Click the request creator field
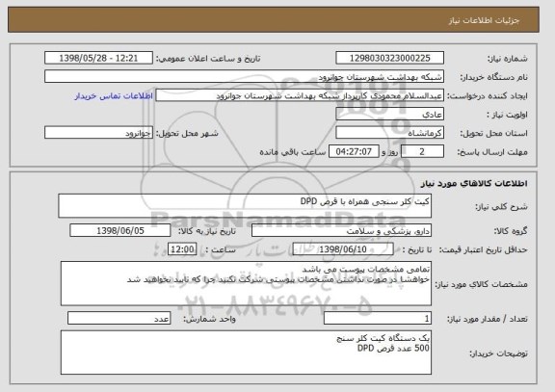Viewport: 555px width, 392px height. point(300,95)
